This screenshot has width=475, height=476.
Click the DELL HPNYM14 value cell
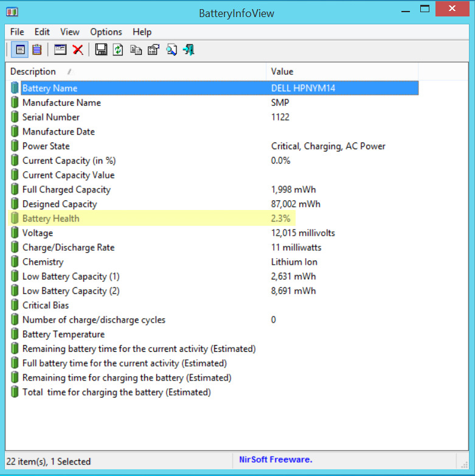tap(303, 88)
